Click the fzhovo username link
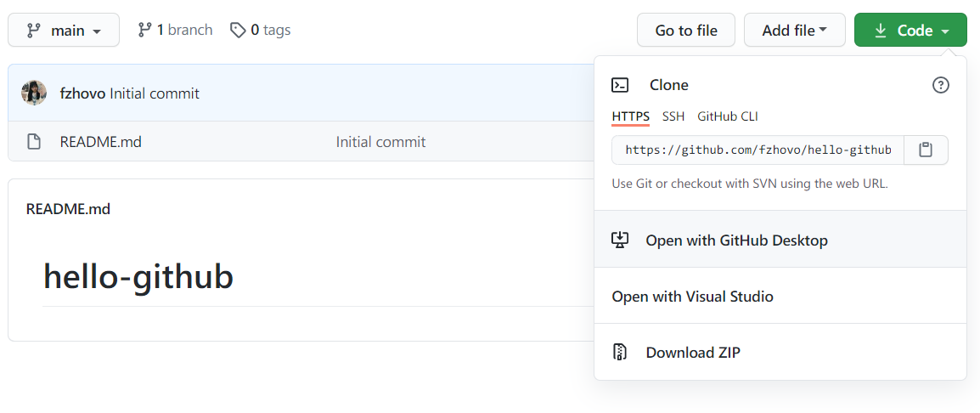Viewport: 980px width, 413px height. pos(82,93)
